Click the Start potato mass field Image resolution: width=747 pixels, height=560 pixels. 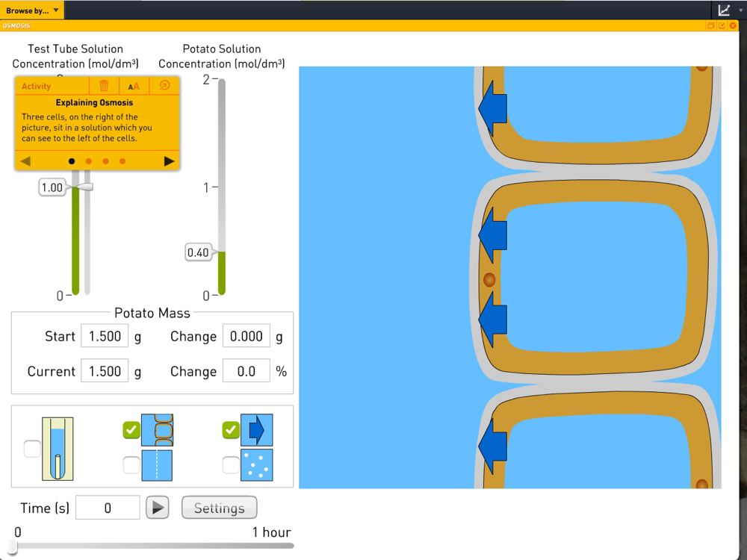(105, 336)
